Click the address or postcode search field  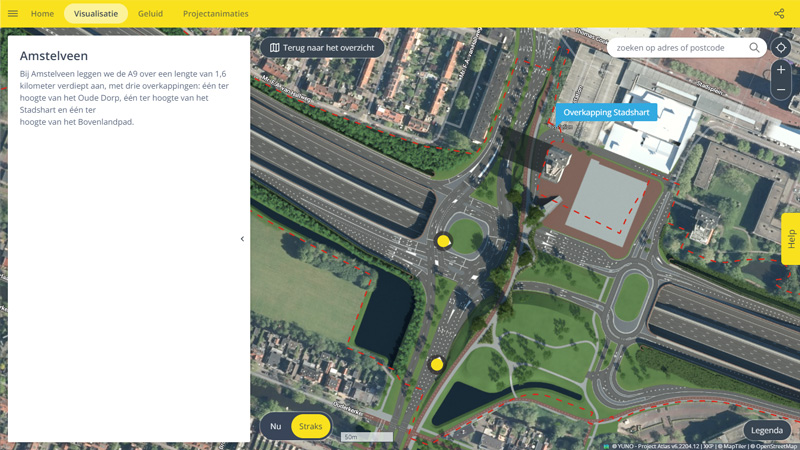[x=678, y=48]
